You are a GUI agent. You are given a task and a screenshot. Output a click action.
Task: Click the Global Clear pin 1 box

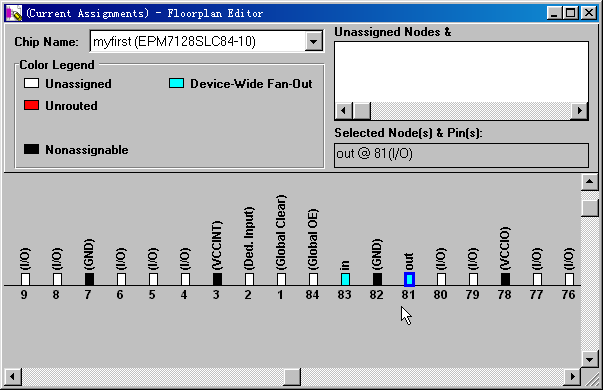[x=281, y=279]
